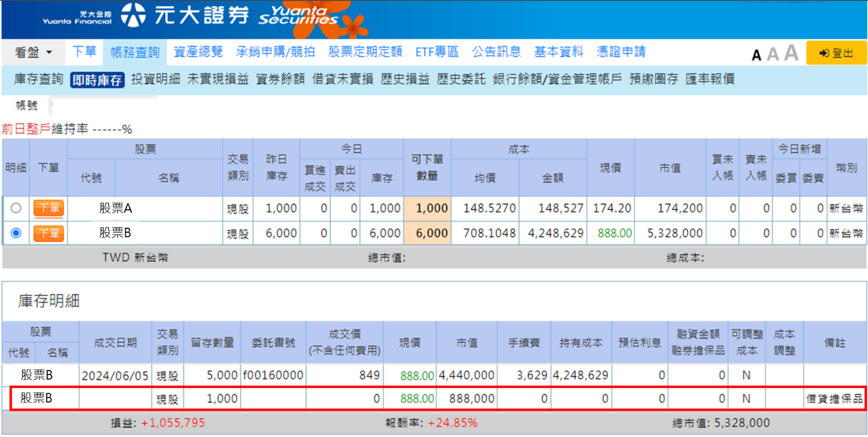The height and width of the screenshot is (437, 868).
Task: Select the largest font size A
Action: coord(792,52)
